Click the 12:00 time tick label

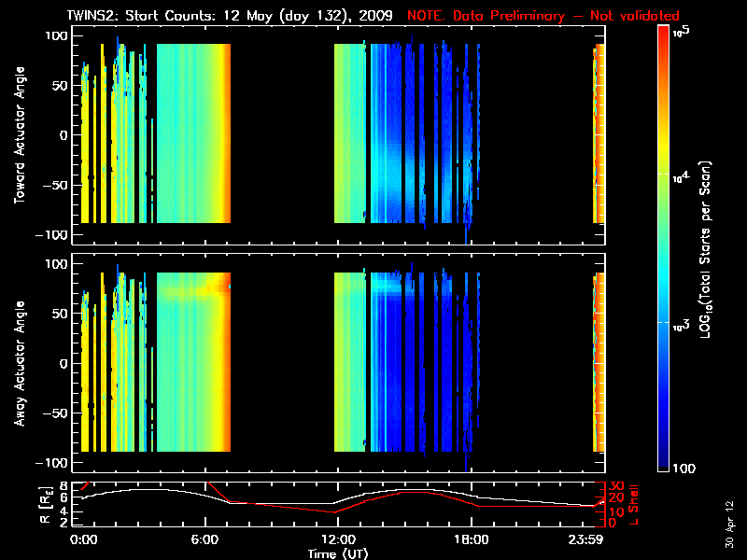pyautogui.click(x=337, y=539)
